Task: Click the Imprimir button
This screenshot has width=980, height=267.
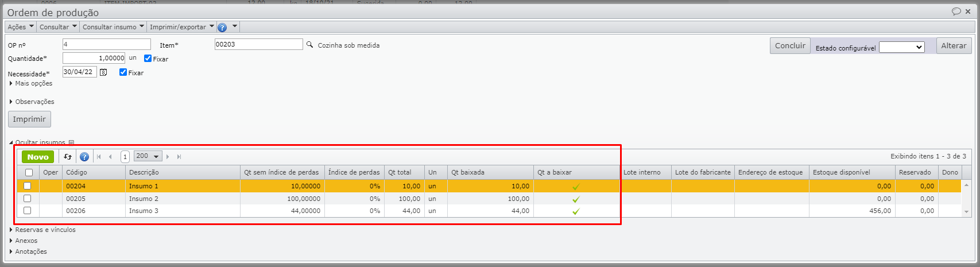Action: [x=29, y=119]
